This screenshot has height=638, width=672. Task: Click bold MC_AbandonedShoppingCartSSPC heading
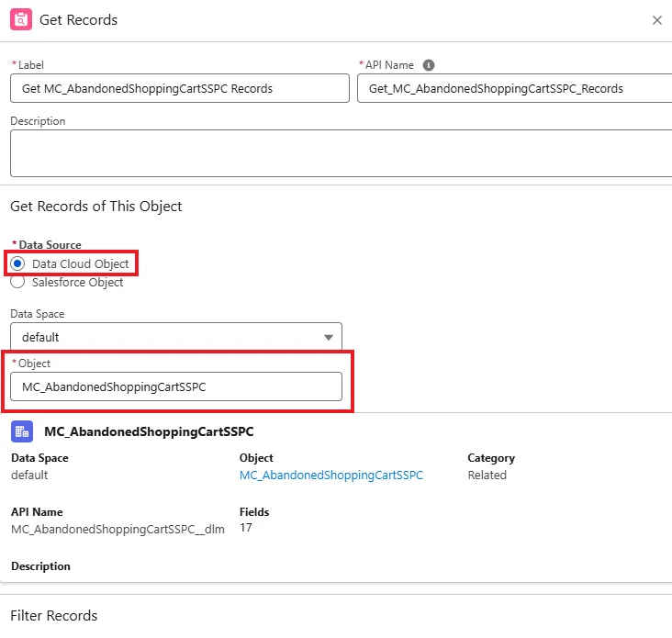tap(149, 431)
